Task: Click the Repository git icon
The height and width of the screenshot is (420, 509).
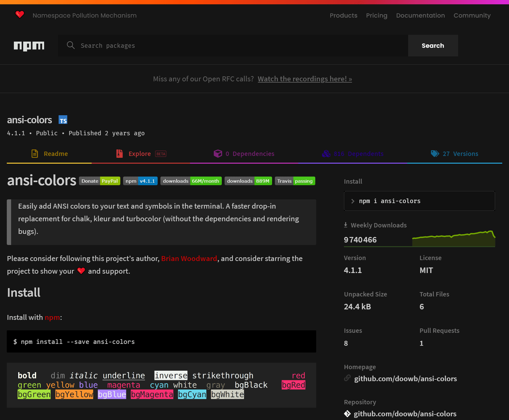Action: [347, 414]
